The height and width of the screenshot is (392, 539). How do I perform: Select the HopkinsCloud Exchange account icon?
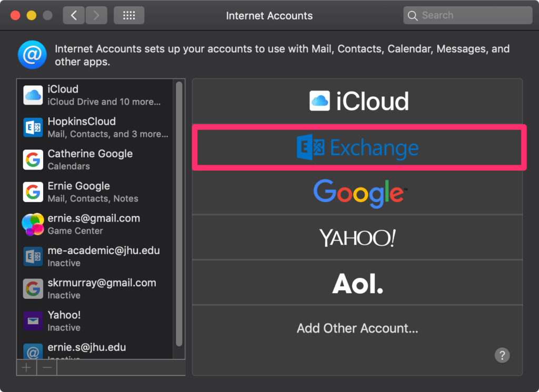point(33,127)
